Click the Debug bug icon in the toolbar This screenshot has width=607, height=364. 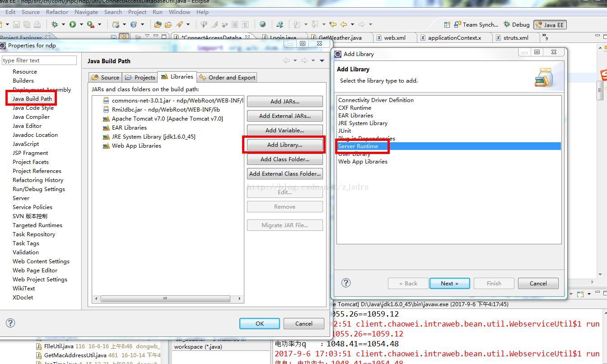(x=55, y=24)
